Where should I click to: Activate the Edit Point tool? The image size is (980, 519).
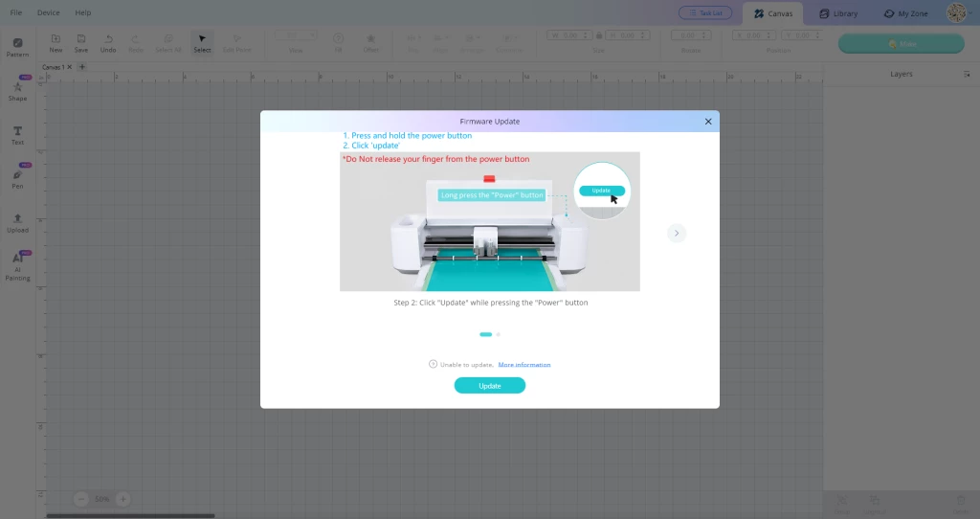237,43
